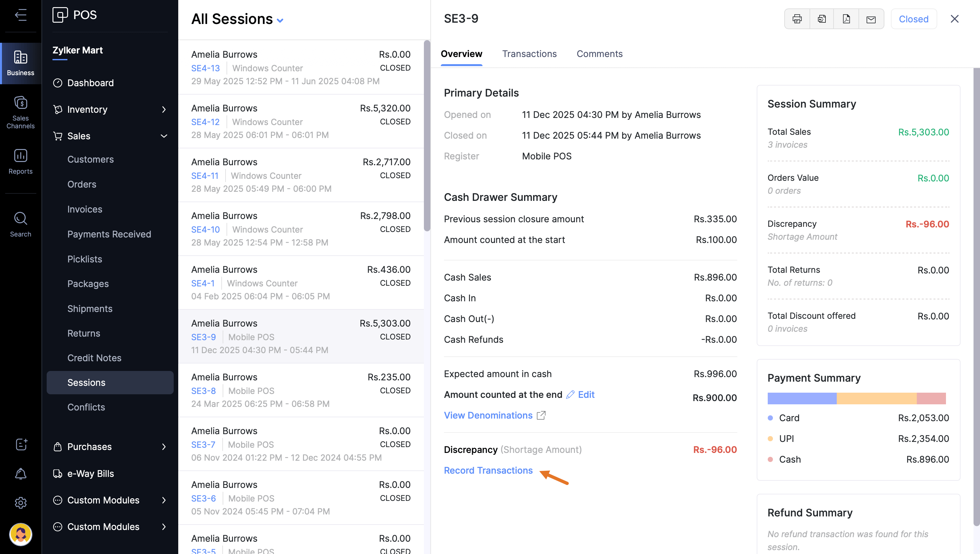Viewport: 980px width, 554px height.
Task: Switch to the Transactions tab
Action: pyautogui.click(x=529, y=54)
